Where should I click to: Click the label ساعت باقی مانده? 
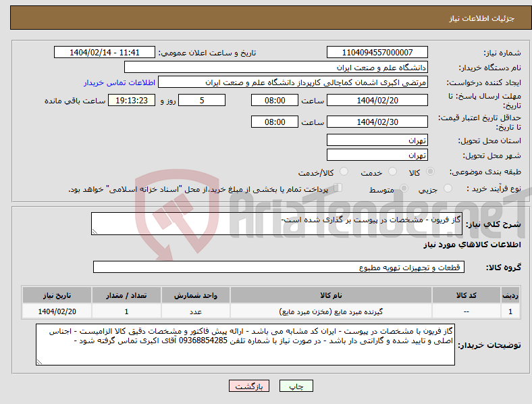pyautogui.click(x=75, y=101)
